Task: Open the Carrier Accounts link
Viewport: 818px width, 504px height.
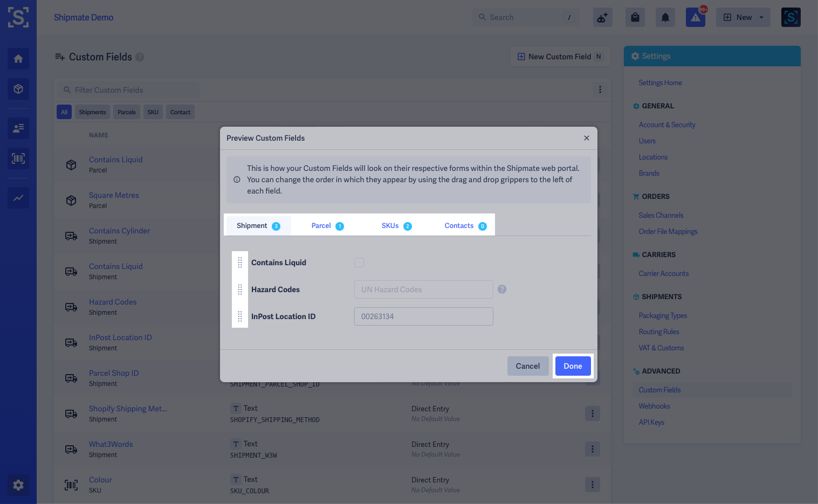Action: (664, 274)
